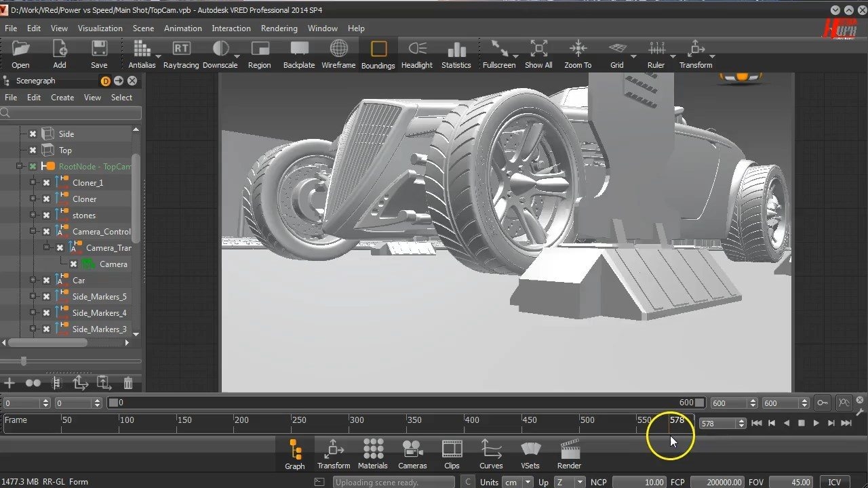The width and height of the screenshot is (868, 488).
Task: Toggle visibility checkbox of Cloner_1
Action: pos(46,183)
